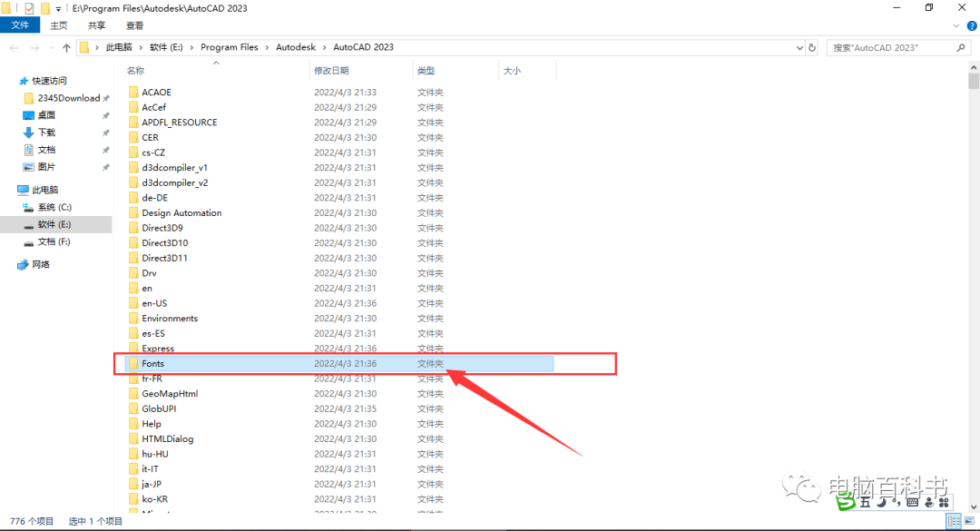Refresh the current folder view
The height and width of the screenshot is (531, 980).
(812, 47)
